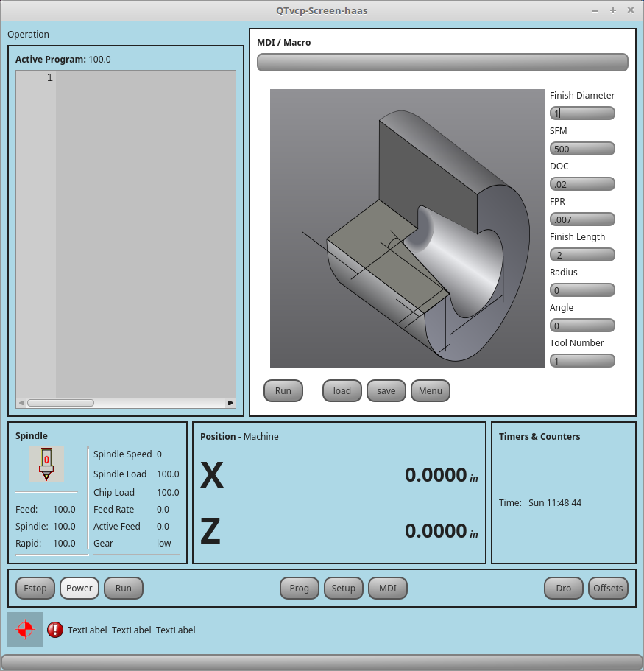Click the Radius input field

pyautogui.click(x=582, y=290)
